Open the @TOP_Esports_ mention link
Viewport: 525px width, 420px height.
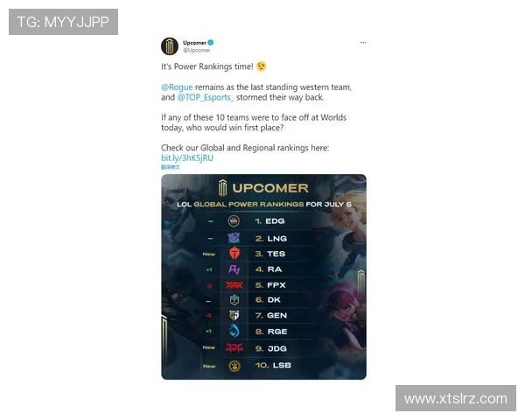[x=206, y=97]
